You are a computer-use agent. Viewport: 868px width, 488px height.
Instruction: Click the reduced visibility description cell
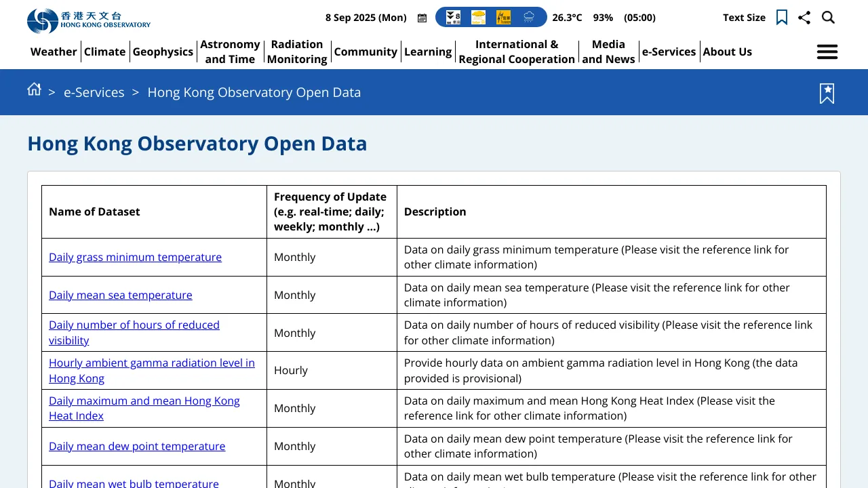(612, 333)
